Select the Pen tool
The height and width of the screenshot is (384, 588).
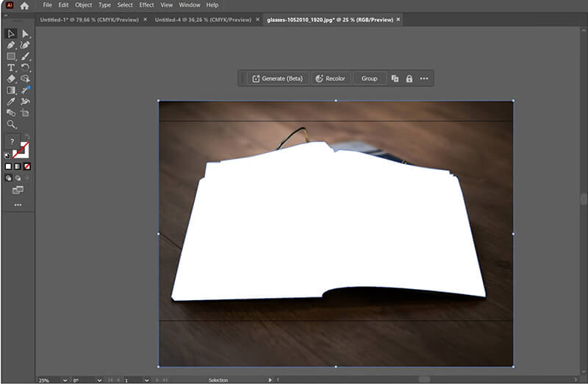click(11, 45)
